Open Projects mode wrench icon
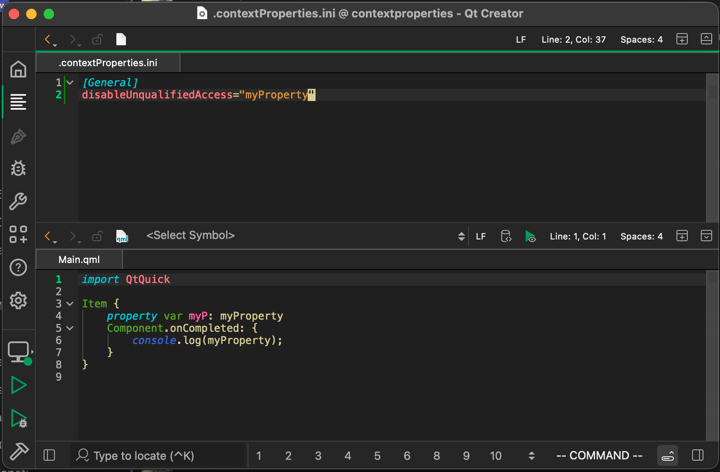720x472 pixels. pos(18,201)
